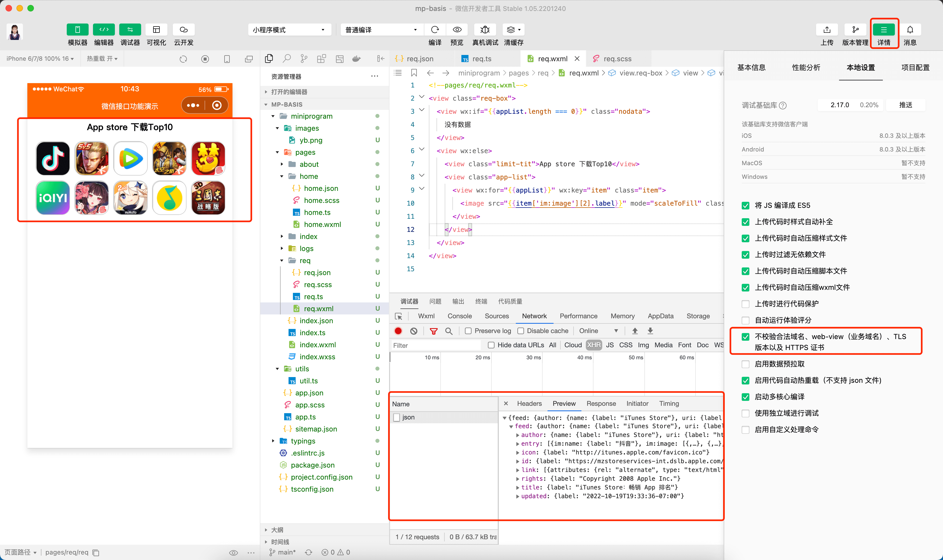The height and width of the screenshot is (560, 943).
Task: Switch to the 基本信息 tab
Action: pos(751,68)
